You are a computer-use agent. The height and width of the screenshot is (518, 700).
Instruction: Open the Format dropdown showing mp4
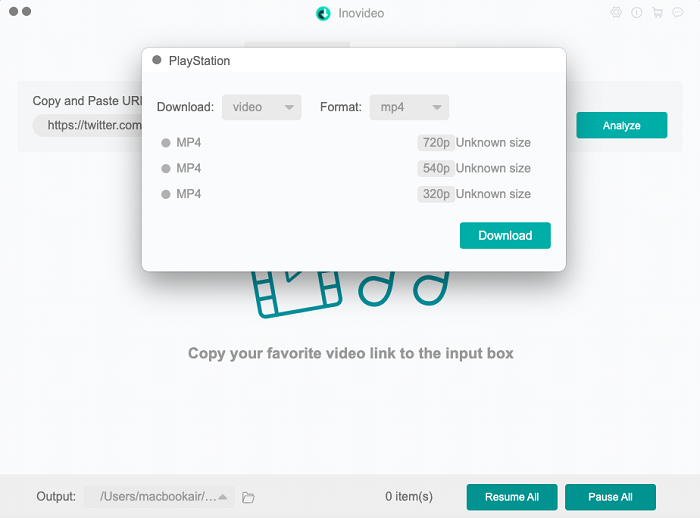point(409,107)
